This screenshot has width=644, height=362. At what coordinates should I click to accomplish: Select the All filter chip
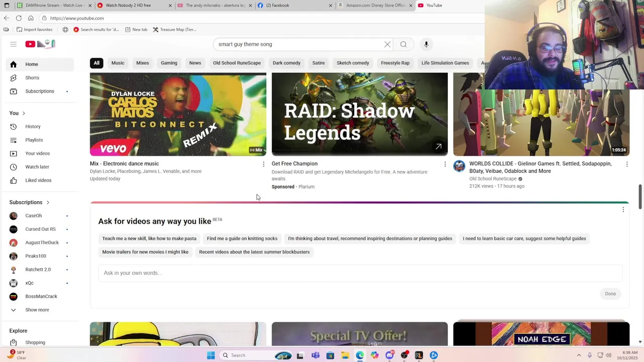click(97, 63)
